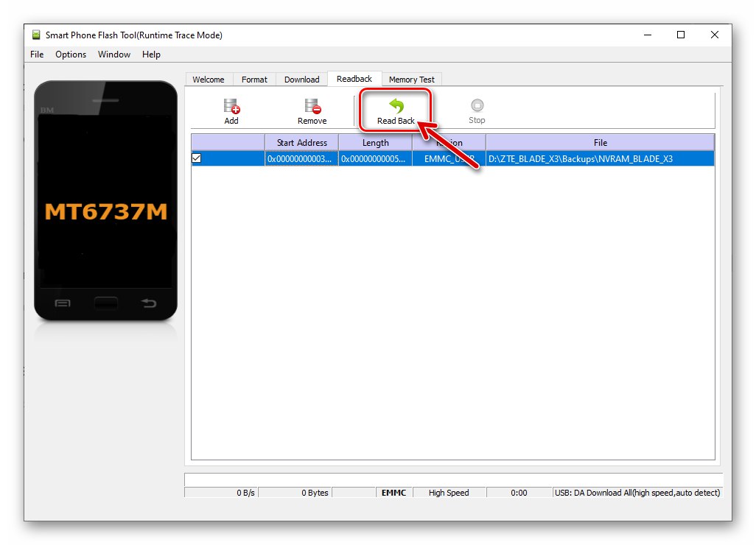Select the Readback tab
This screenshot has width=756, height=545.
354,79
